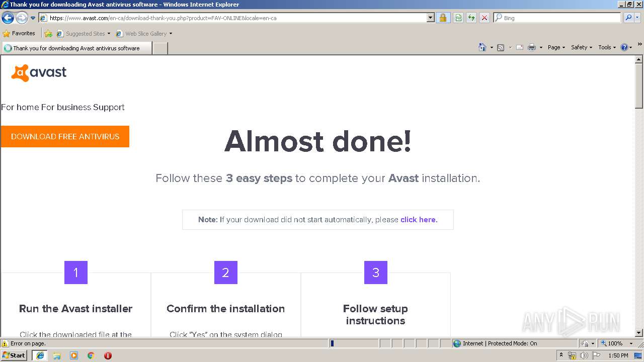Select the Avast thank you page tab
644x362 pixels.
(76, 48)
